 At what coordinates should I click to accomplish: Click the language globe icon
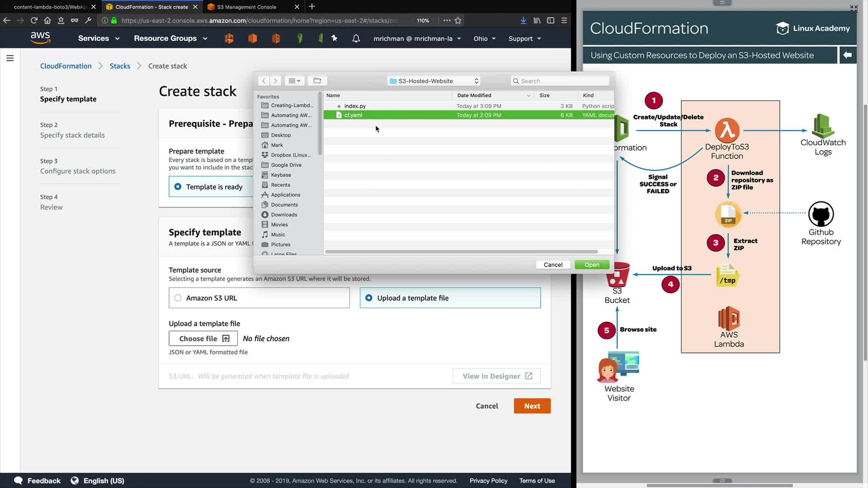click(x=74, y=481)
